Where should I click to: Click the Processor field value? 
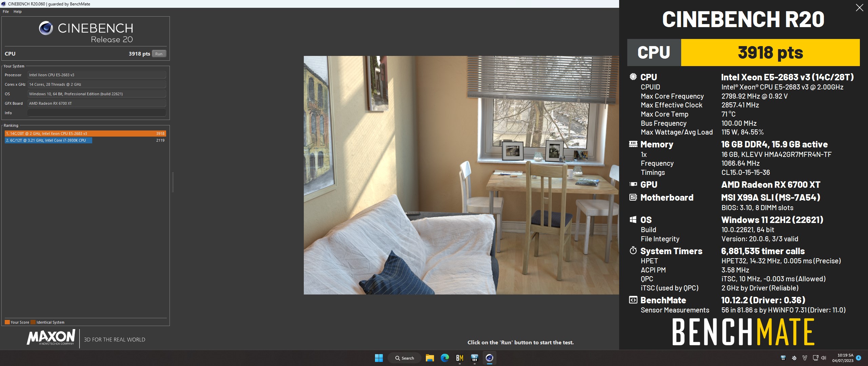coord(97,75)
